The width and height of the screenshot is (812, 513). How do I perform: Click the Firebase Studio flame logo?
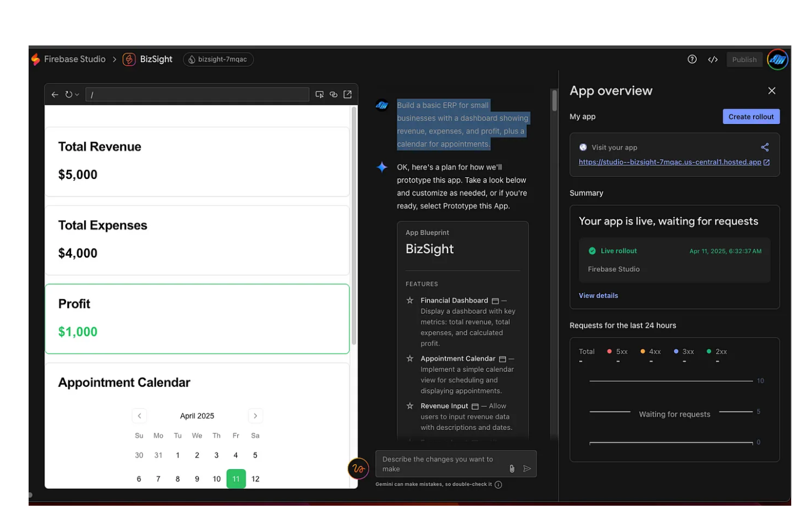[35, 59]
